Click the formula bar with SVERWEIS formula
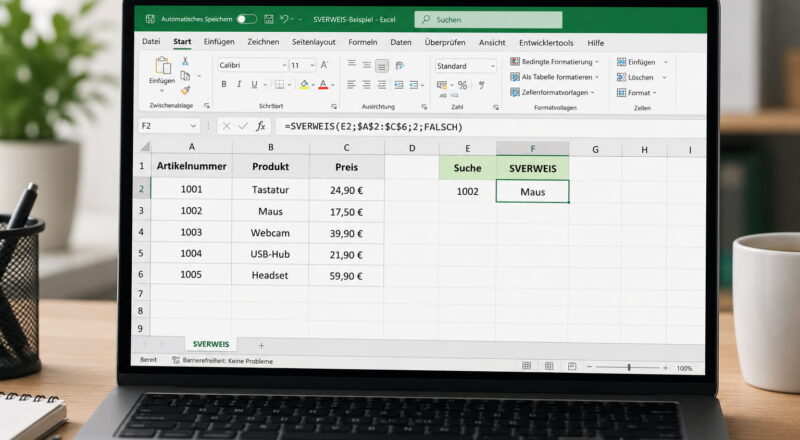This screenshot has width=800, height=440. 490,127
